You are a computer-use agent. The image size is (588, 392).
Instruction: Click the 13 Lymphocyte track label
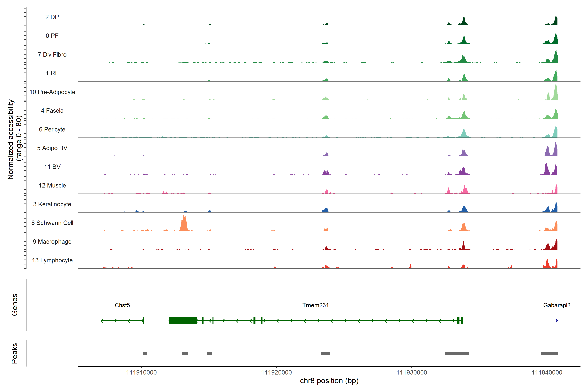pyautogui.click(x=52, y=260)
